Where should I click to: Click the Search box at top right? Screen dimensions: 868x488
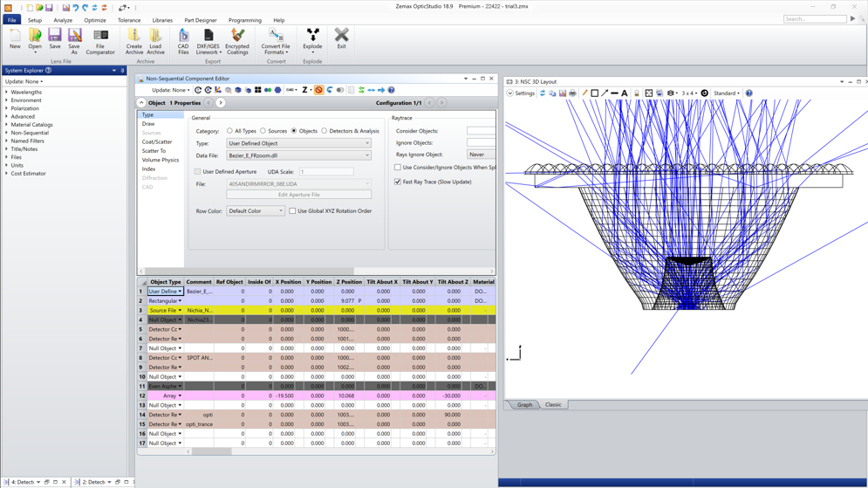(815, 19)
